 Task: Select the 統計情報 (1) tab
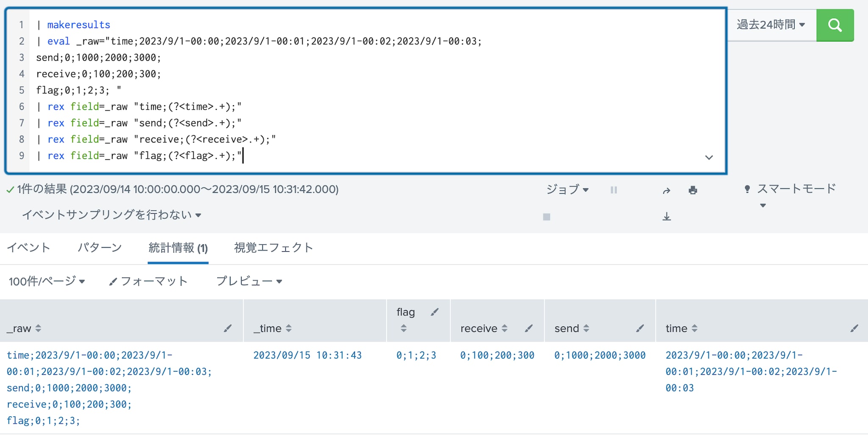click(178, 248)
